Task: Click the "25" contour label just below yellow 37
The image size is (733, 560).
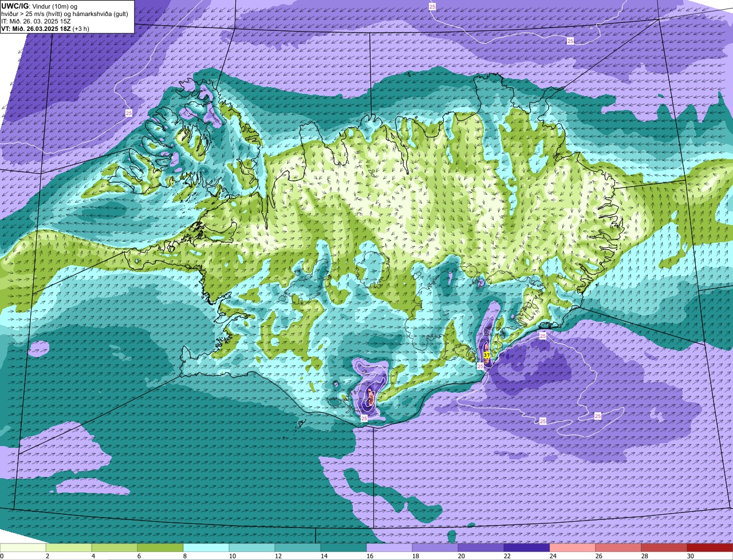Action: pyautogui.click(x=480, y=365)
